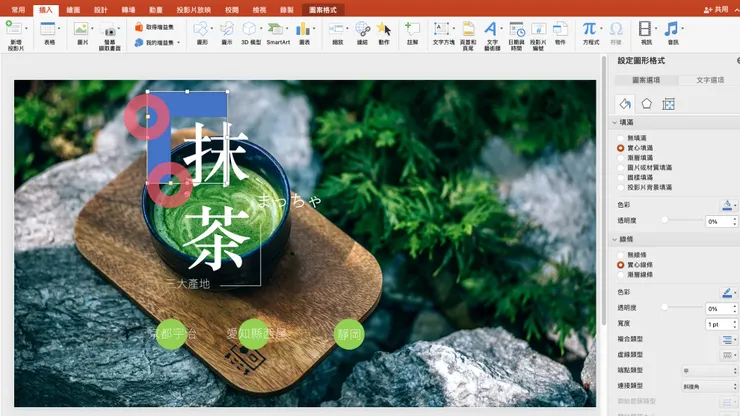Click the 動作 (Action) star icon
Screen dimensions: 740x416
(384, 29)
